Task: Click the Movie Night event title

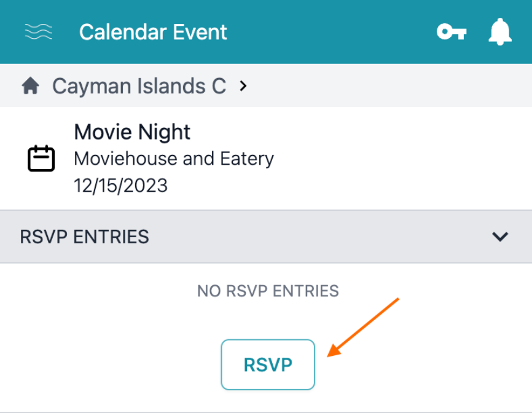Action: tap(132, 132)
